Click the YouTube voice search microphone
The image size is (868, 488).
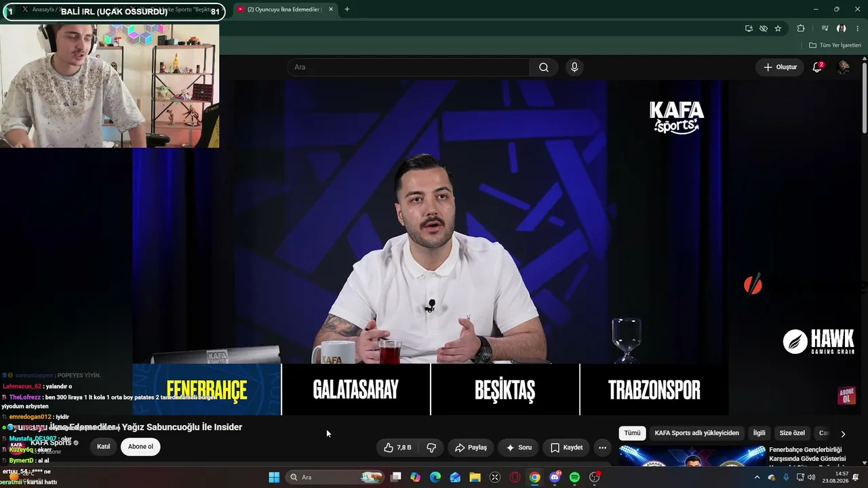(x=574, y=67)
